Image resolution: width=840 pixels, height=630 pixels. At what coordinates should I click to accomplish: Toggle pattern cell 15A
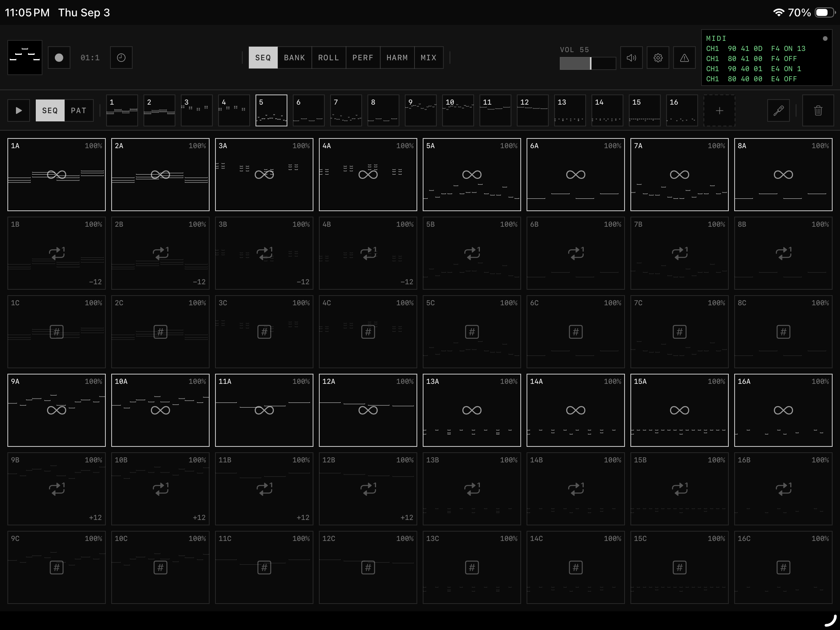(679, 410)
